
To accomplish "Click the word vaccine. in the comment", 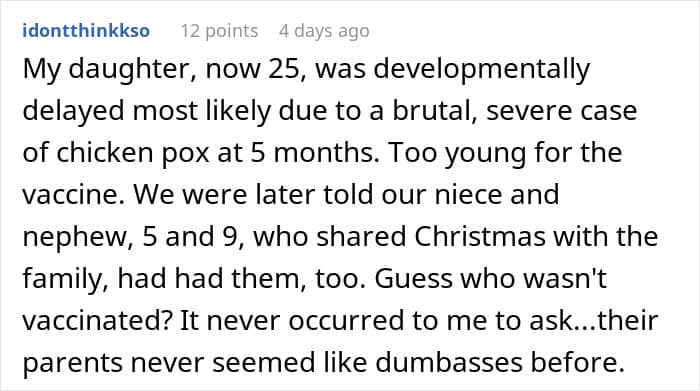I will 73,195.
